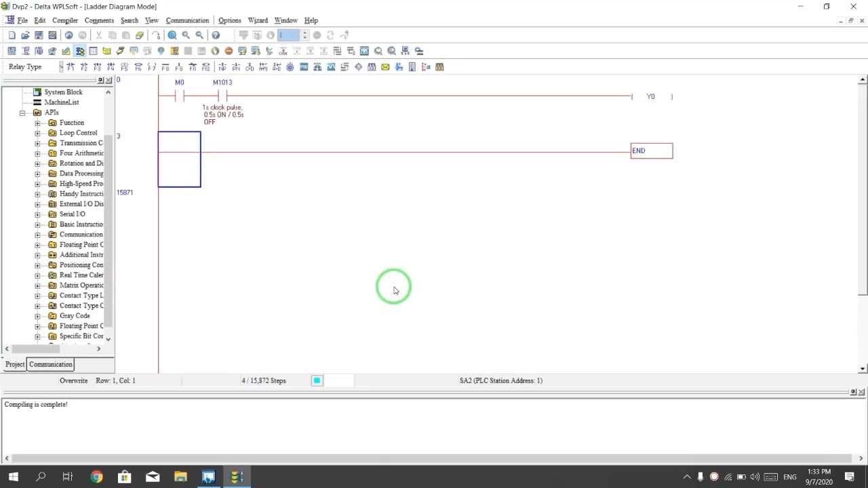
Task: Close the compile output message panel
Action: (x=862, y=392)
